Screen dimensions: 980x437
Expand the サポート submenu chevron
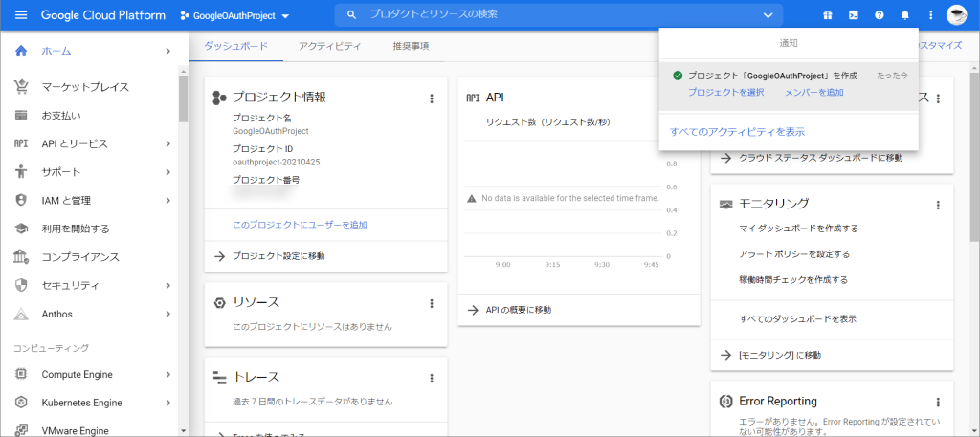click(x=167, y=172)
